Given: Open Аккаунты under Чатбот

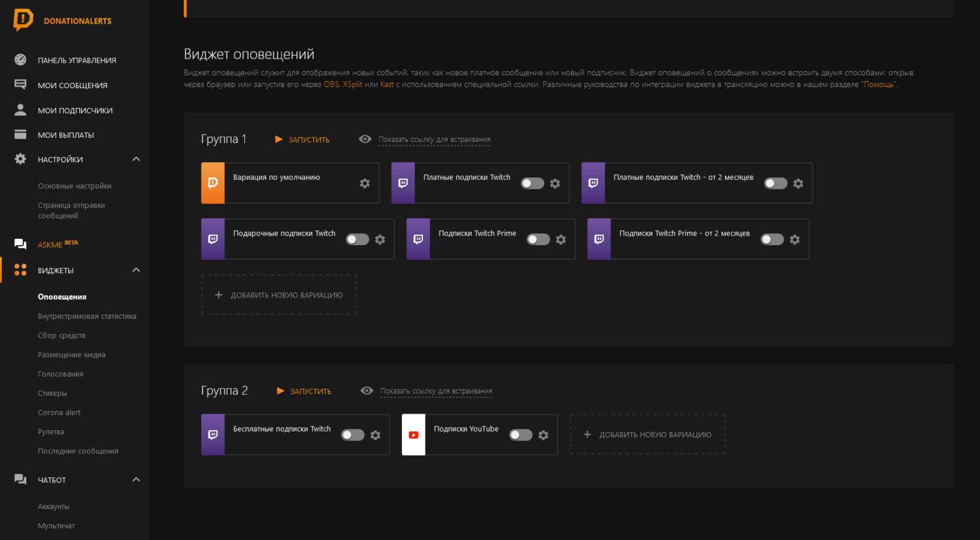Looking at the screenshot, I should (54, 507).
